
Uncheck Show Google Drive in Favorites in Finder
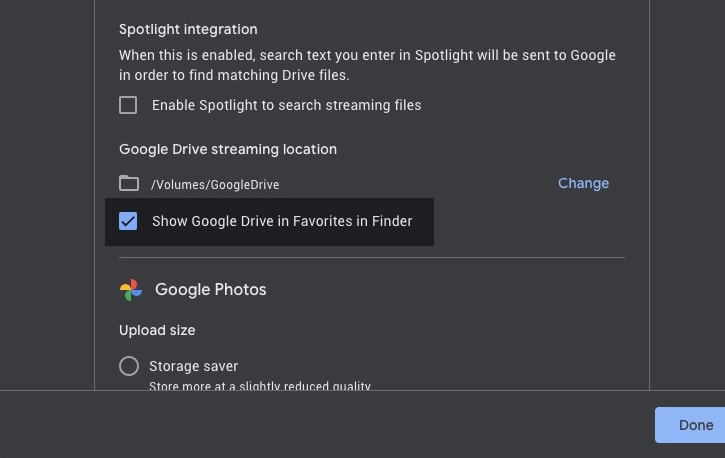coord(128,221)
